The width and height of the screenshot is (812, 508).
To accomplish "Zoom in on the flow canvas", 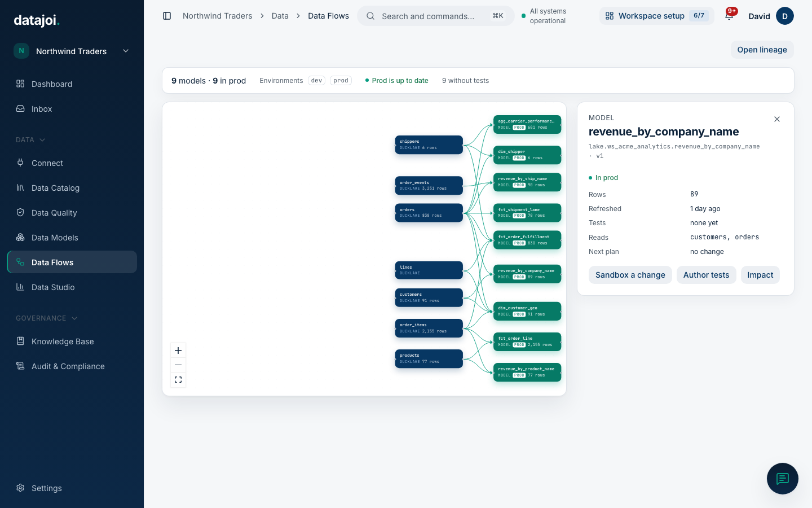I will 178,351.
